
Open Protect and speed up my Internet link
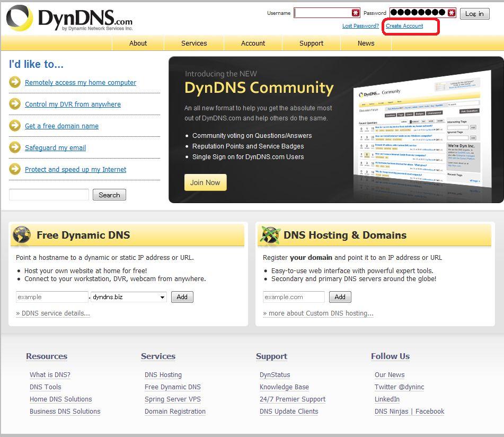point(76,169)
